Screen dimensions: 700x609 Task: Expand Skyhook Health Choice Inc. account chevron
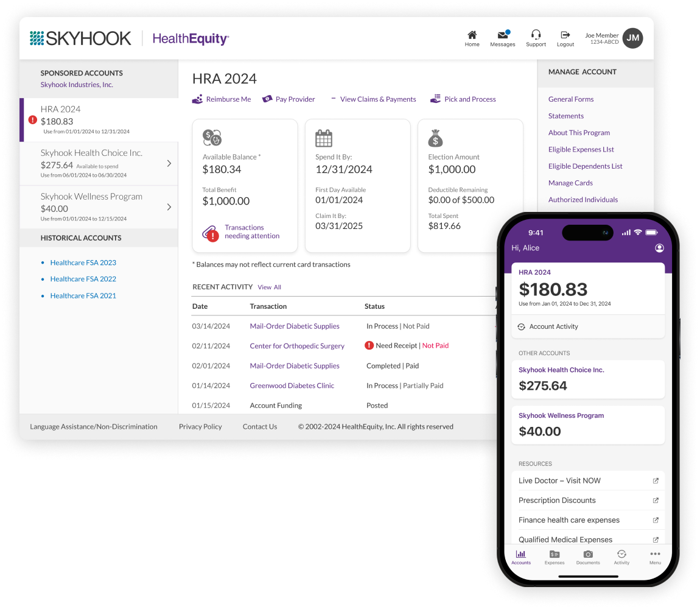[x=169, y=163]
